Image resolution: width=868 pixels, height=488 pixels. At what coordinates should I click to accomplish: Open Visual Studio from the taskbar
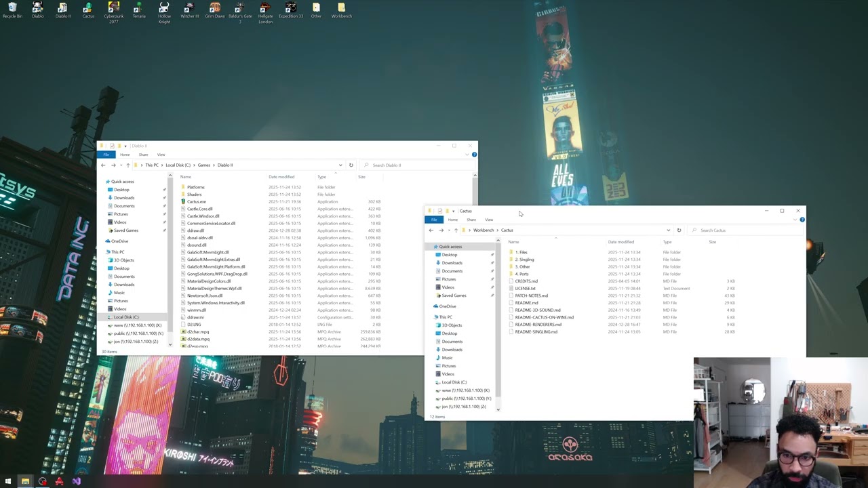76,481
